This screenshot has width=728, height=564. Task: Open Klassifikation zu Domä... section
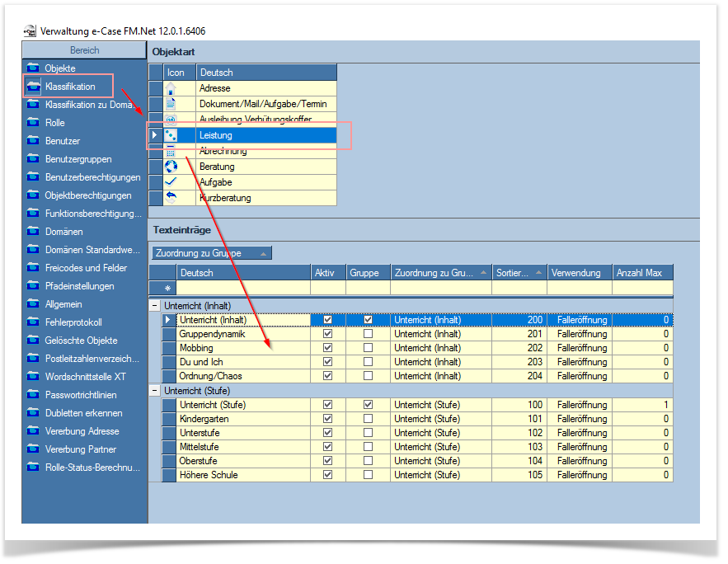pyautogui.click(x=89, y=105)
